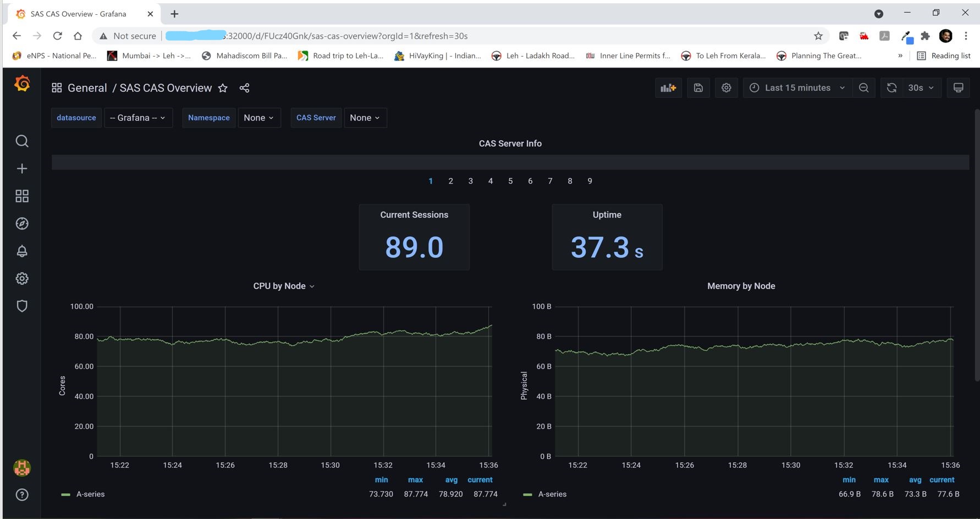Image resolution: width=980 pixels, height=519 pixels.
Task: Go to page 5 of CAS Server Info
Action: [x=510, y=181]
